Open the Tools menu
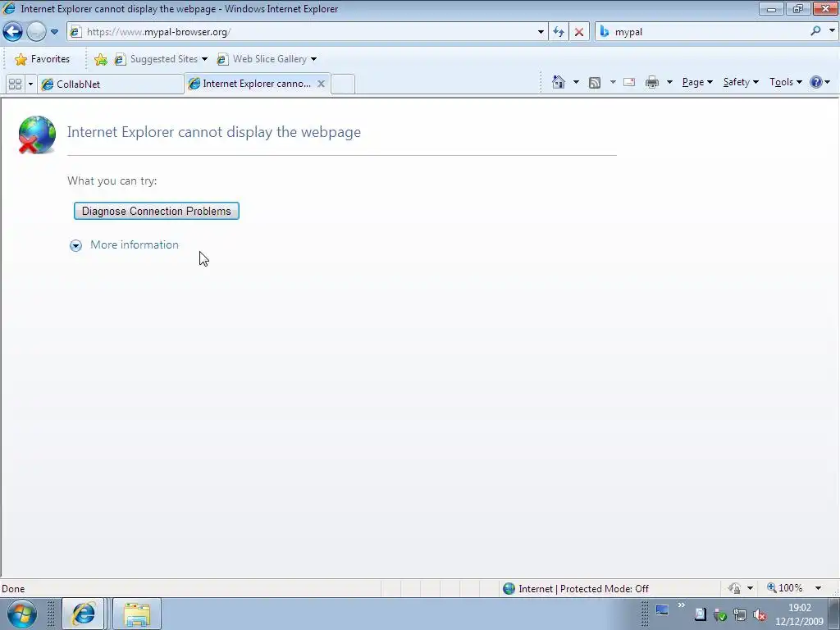840x630 pixels. click(x=785, y=82)
